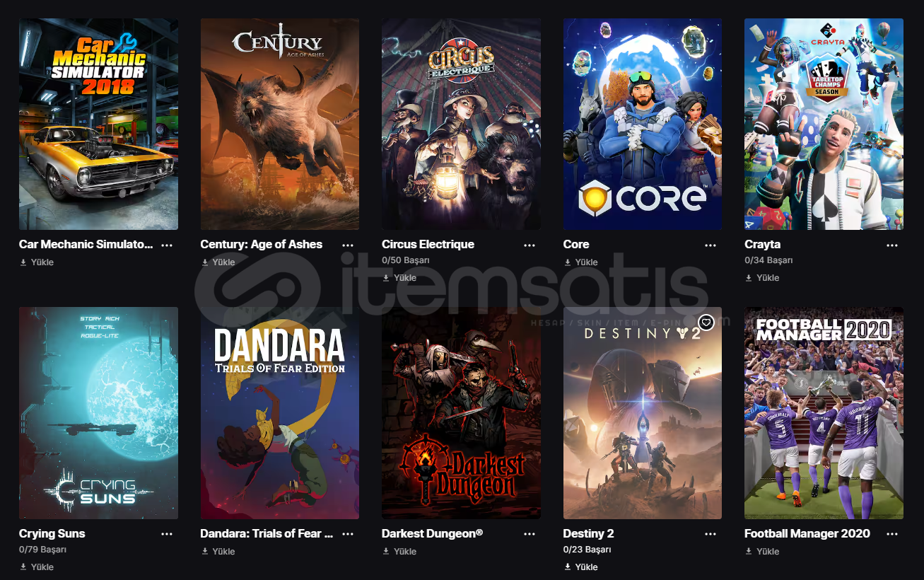Image resolution: width=924 pixels, height=580 pixels.
Task: Open the Core game cover thumbnail
Action: (643, 124)
